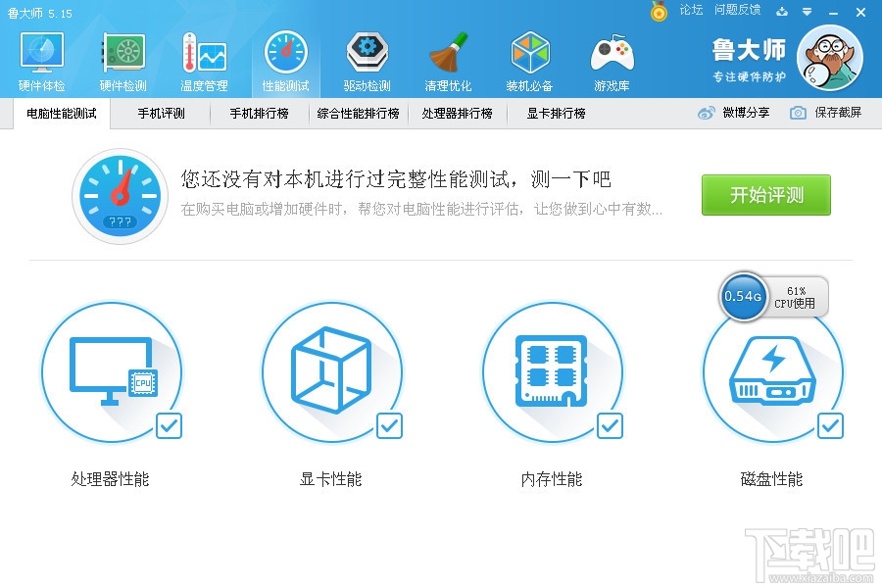
Task: Open 硬件检测 hardware detection module
Action: pyautogui.click(x=123, y=62)
